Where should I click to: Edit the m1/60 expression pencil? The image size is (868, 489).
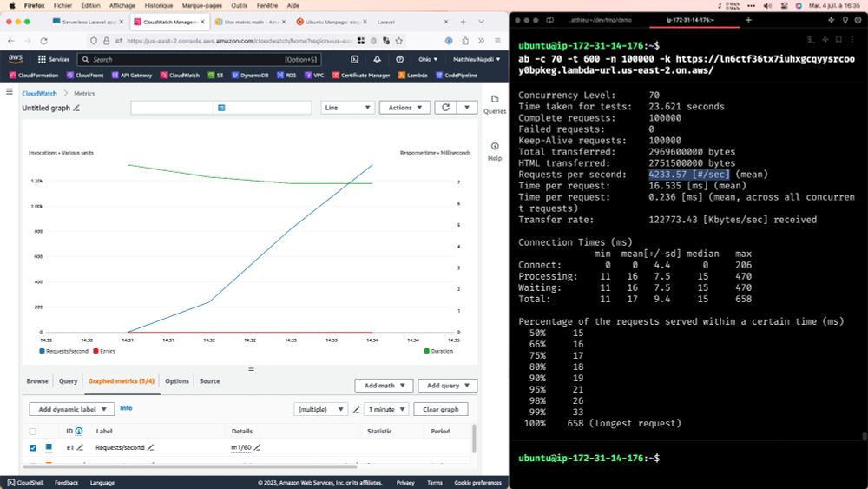tap(257, 447)
